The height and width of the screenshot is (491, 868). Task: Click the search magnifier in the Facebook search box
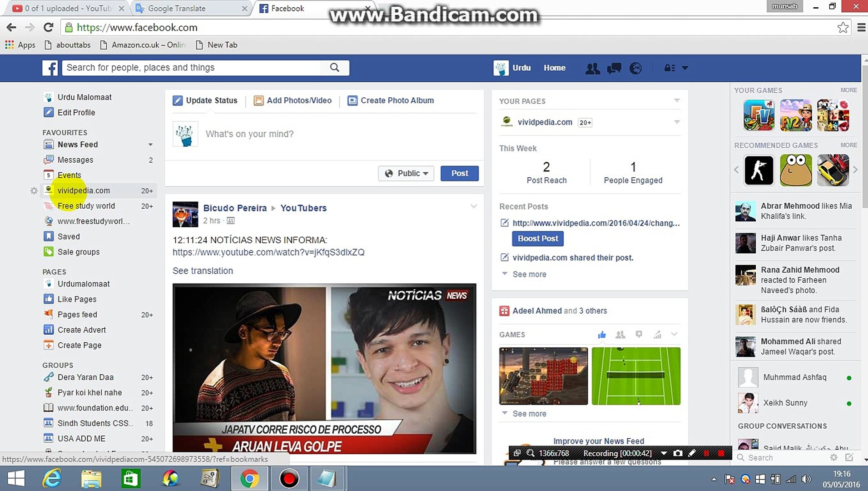[x=335, y=68]
